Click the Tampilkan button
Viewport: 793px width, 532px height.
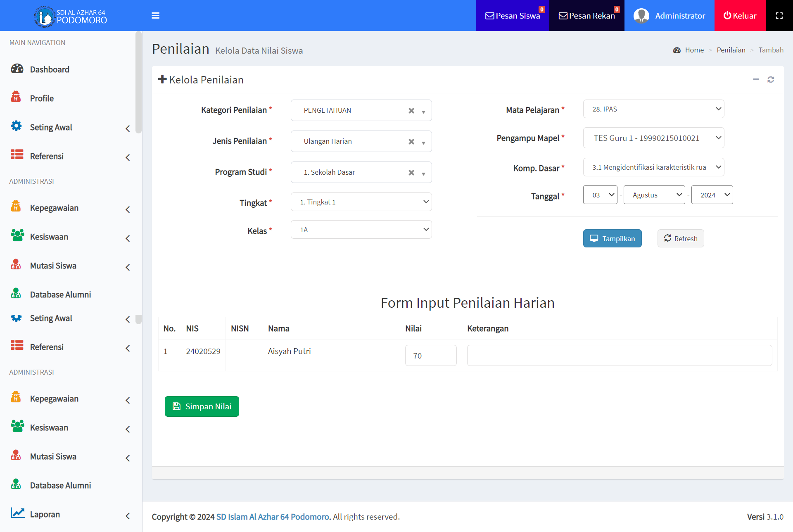click(x=612, y=239)
